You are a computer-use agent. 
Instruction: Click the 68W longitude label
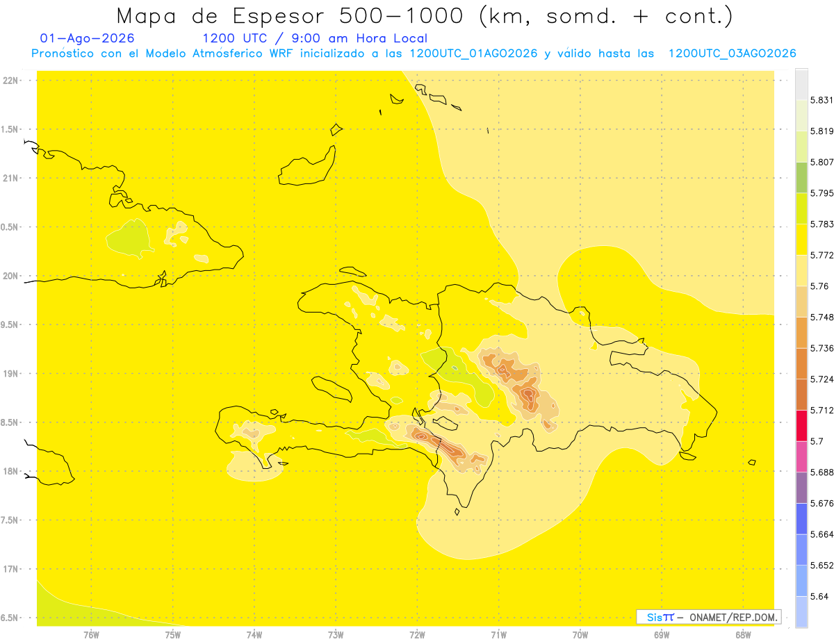tap(743, 635)
